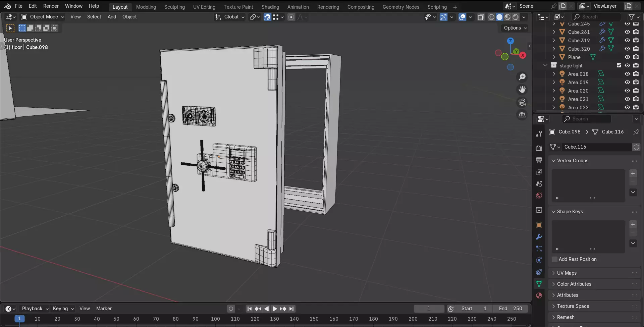Hide Cube.261 in viewport
This screenshot has height=327, width=644.
click(x=627, y=32)
